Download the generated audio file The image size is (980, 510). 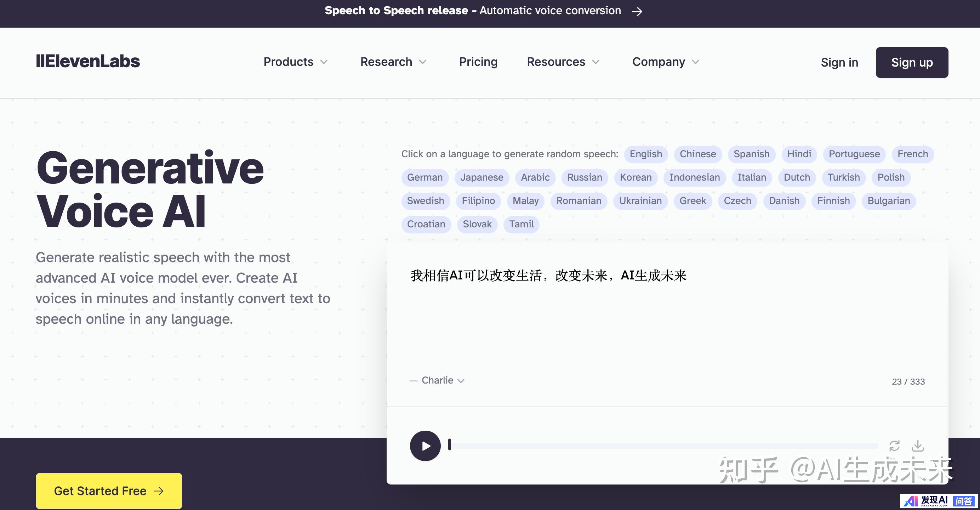[918, 446]
